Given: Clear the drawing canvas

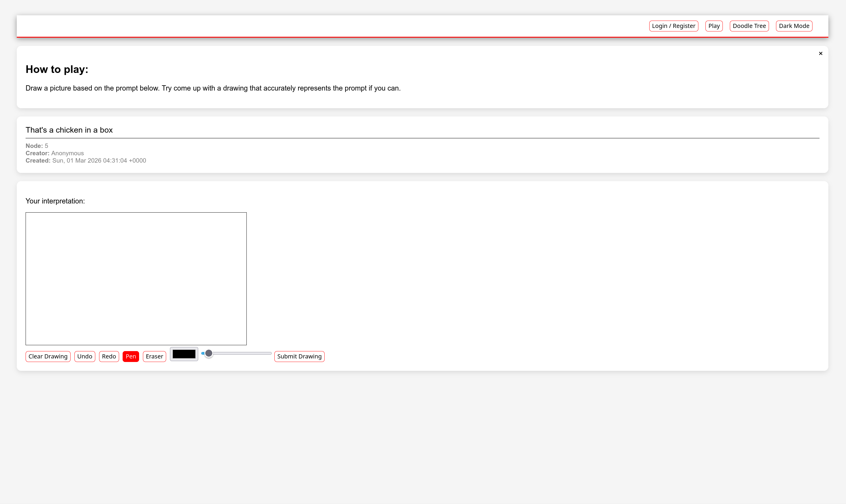Looking at the screenshot, I should (x=48, y=356).
